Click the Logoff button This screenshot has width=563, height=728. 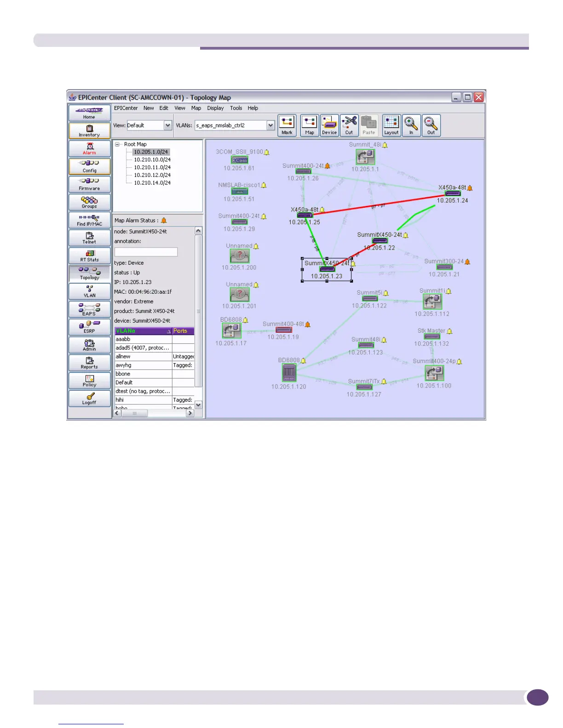tap(89, 398)
